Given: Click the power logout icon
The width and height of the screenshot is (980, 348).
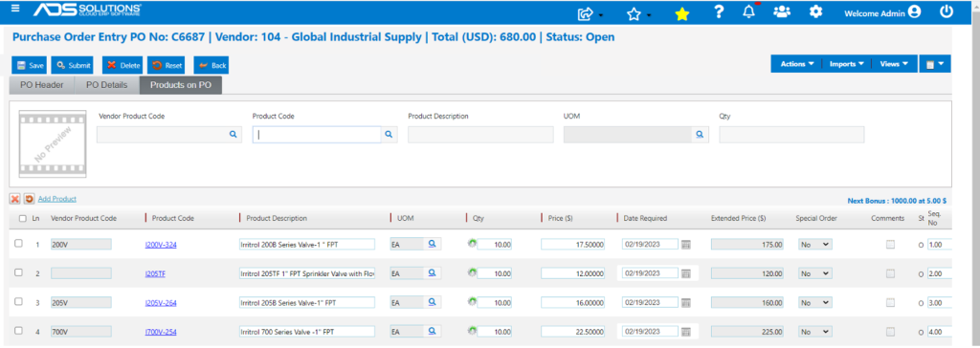Looking at the screenshot, I should [946, 11].
